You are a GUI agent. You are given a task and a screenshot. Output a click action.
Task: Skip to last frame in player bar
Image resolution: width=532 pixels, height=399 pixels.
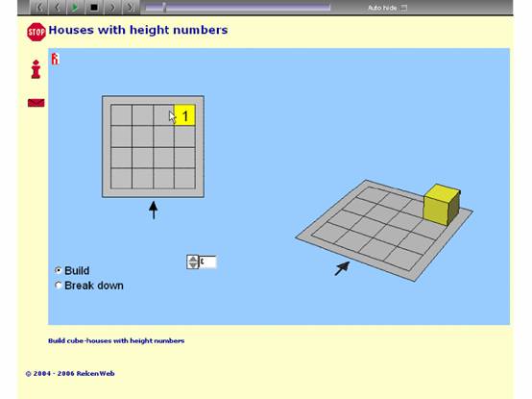click(x=131, y=8)
